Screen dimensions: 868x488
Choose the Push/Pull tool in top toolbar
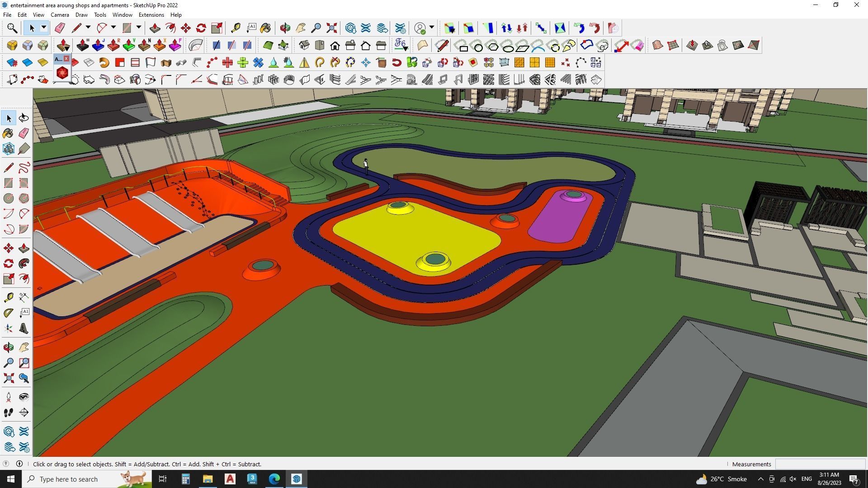tap(155, 28)
